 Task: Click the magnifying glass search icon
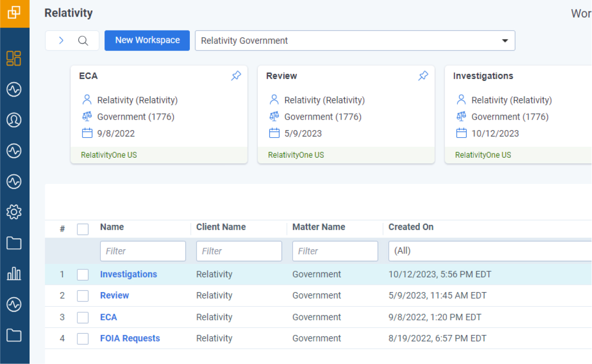pyautogui.click(x=83, y=40)
